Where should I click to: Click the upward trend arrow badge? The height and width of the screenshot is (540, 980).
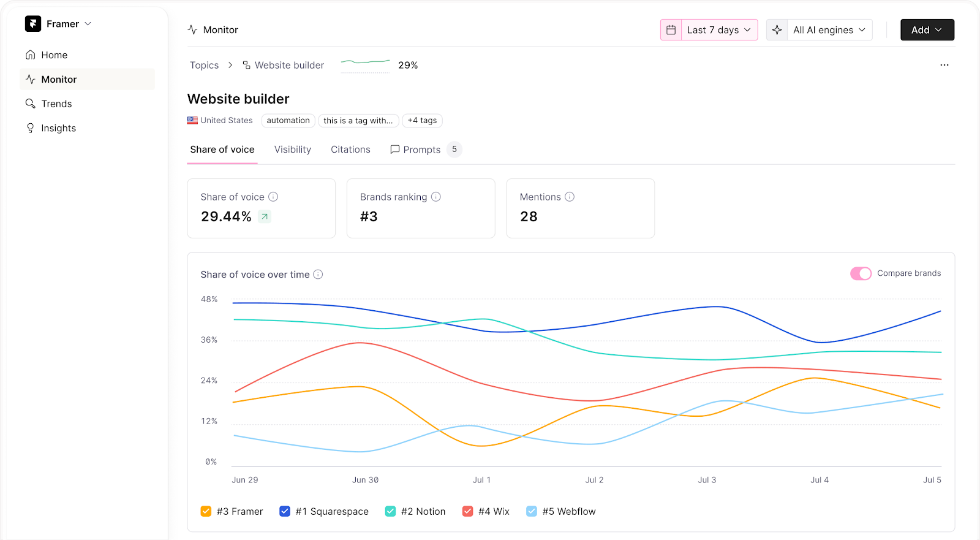[265, 216]
